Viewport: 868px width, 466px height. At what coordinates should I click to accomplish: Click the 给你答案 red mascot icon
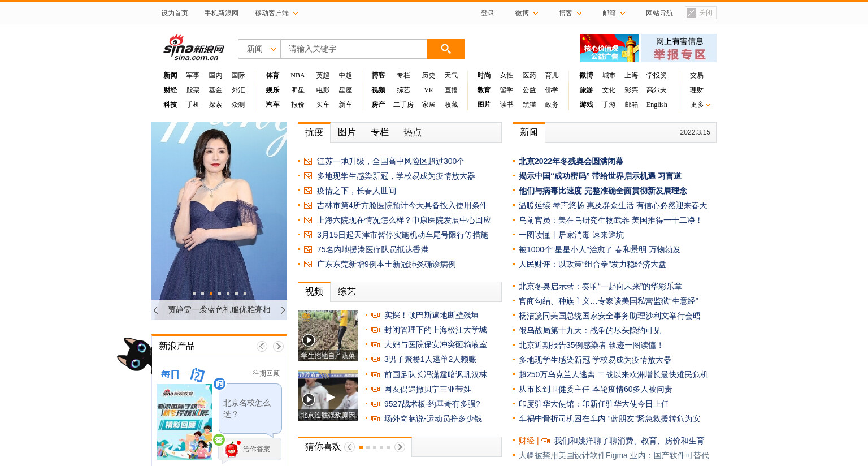pos(231,450)
